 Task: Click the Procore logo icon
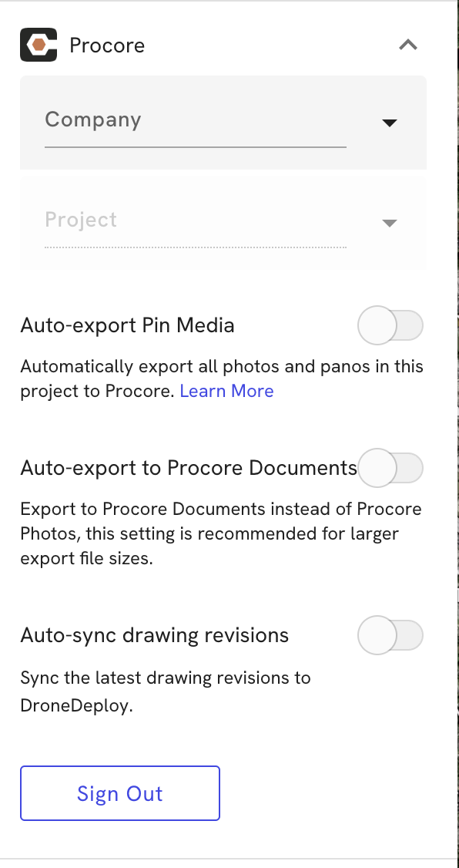[39, 45]
